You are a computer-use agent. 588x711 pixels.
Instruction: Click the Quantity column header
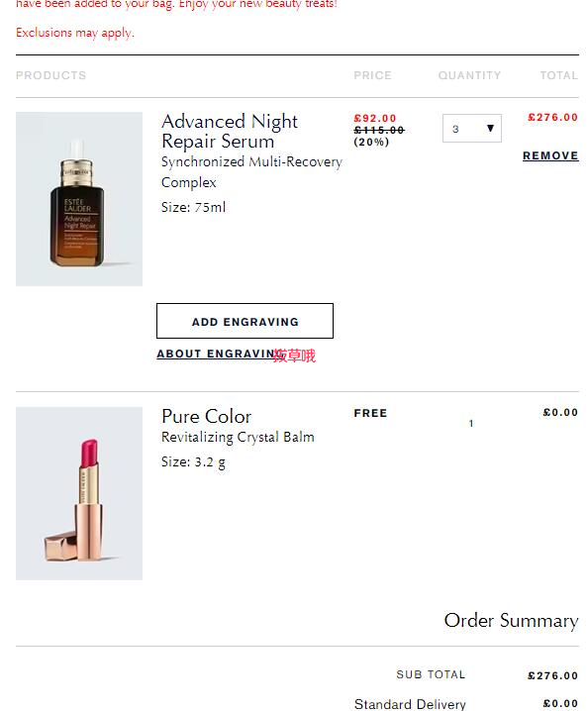click(x=469, y=75)
